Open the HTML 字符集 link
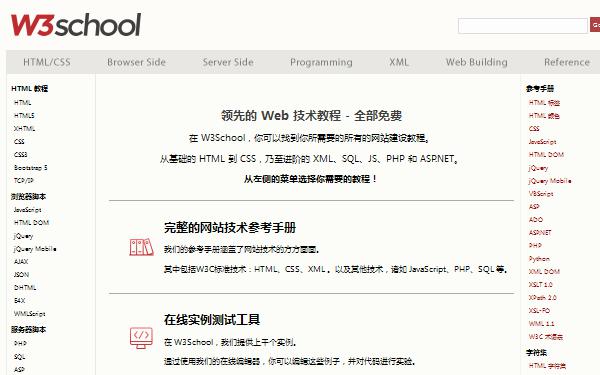This screenshot has width=600, height=375. [x=547, y=366]
